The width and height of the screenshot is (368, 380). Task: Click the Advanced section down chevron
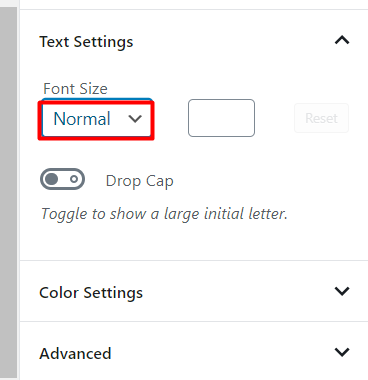[342, 352]
